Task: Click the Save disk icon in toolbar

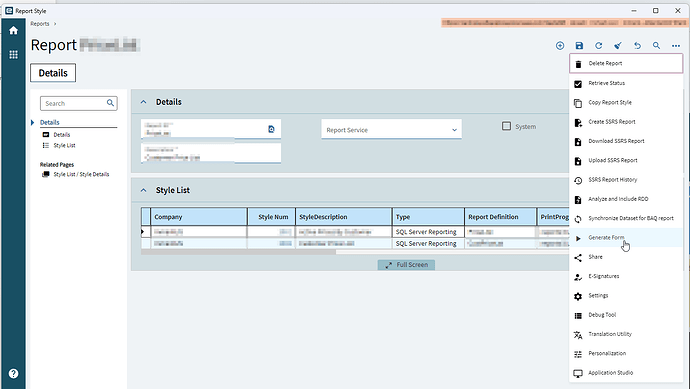Action: tap(579, 45)
